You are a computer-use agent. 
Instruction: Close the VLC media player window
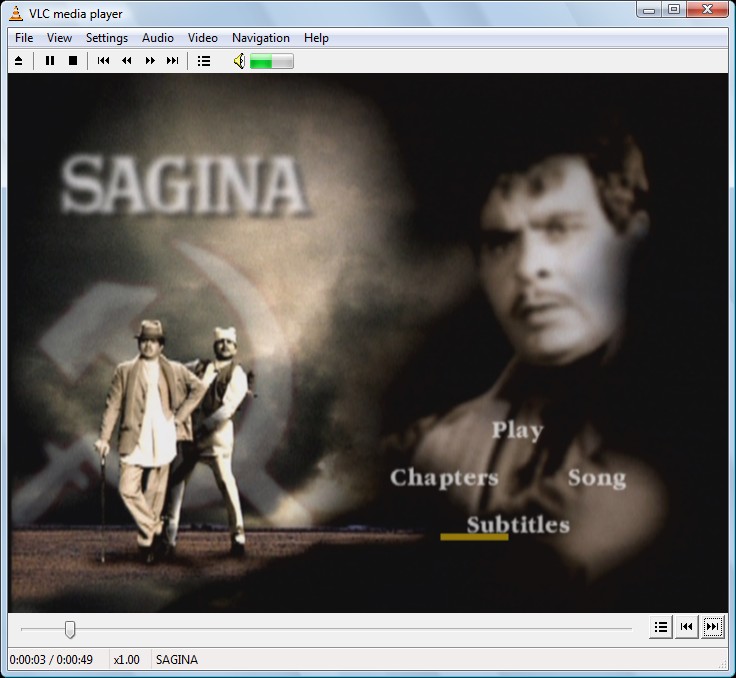point(707,9)
